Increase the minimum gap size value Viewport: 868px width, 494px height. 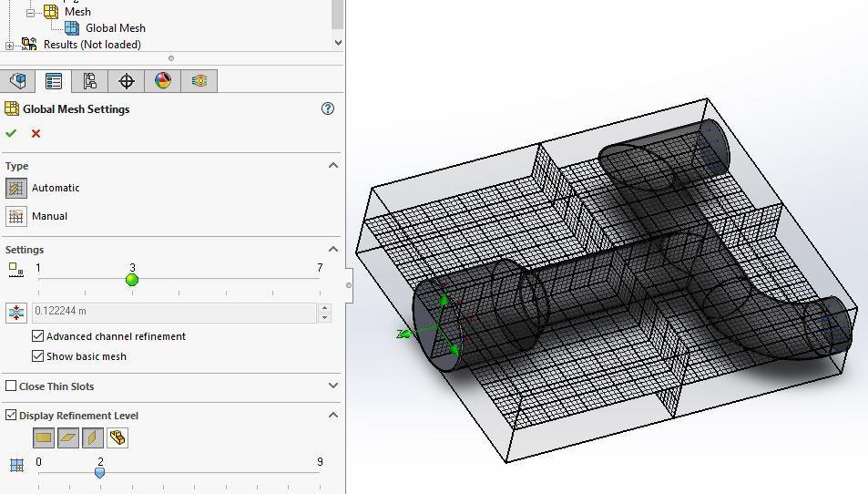[324, 308]
